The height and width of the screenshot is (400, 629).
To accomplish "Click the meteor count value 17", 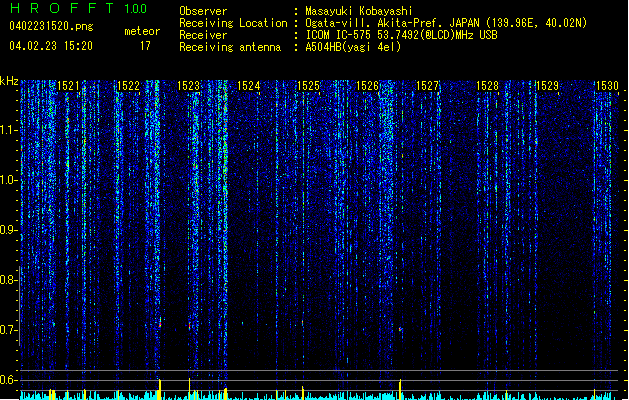I will (x=145, y=46).
